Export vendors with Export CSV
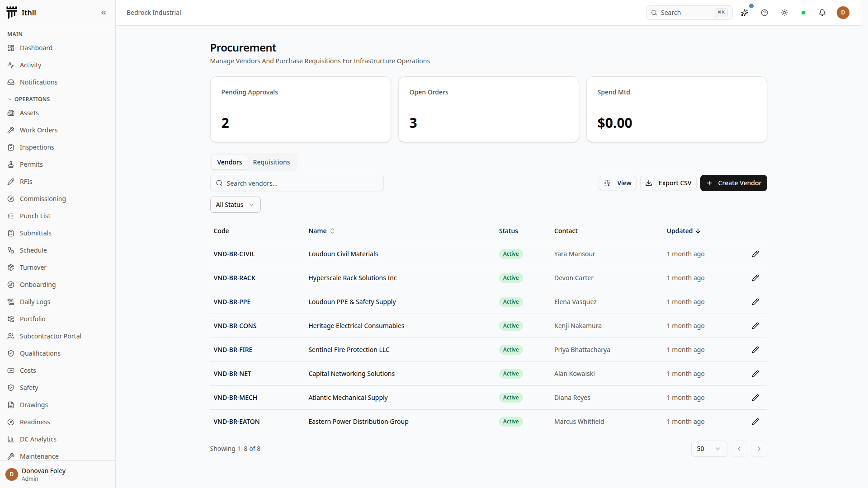This screenshot has width=868, height=488. (x=668, y=183)
